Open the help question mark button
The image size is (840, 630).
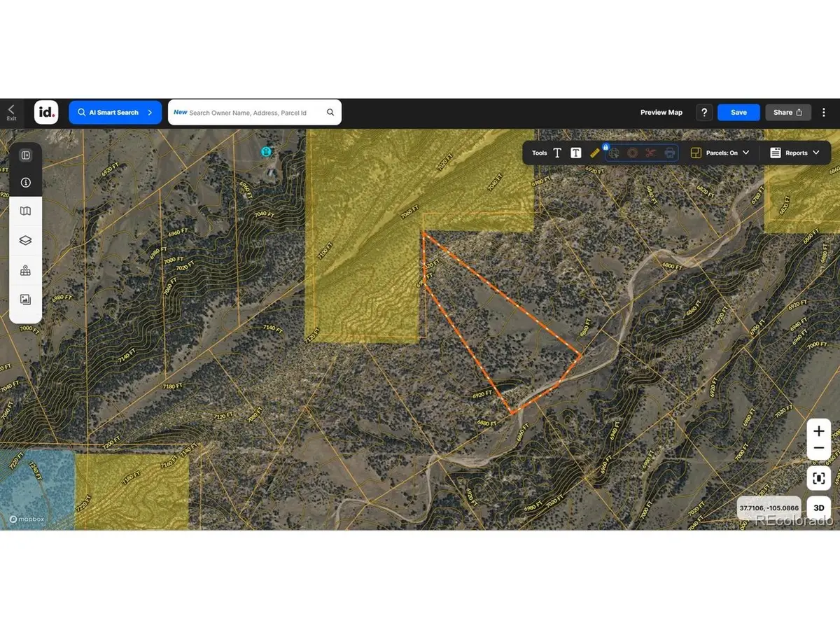704,112
